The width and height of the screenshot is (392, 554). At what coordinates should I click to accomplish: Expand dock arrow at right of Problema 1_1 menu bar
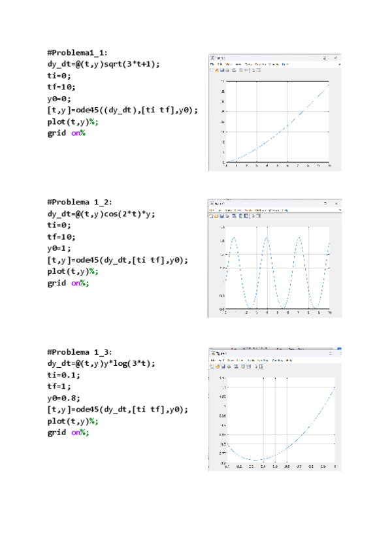338,64
